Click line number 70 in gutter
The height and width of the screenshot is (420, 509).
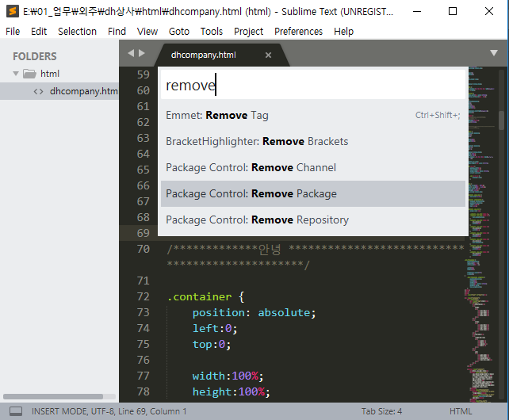click(x=143, y=249)
